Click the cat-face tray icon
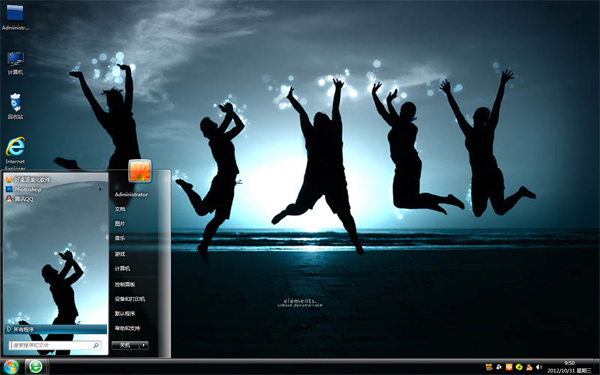 coord(489,367)
